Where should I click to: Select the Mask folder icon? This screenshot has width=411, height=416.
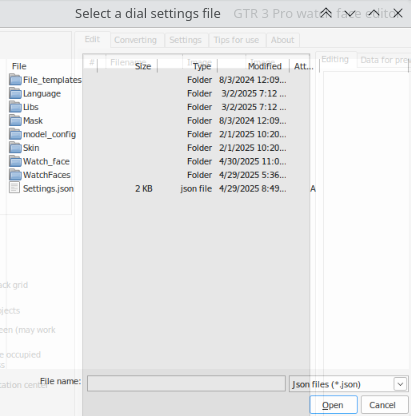click(15, 120)
